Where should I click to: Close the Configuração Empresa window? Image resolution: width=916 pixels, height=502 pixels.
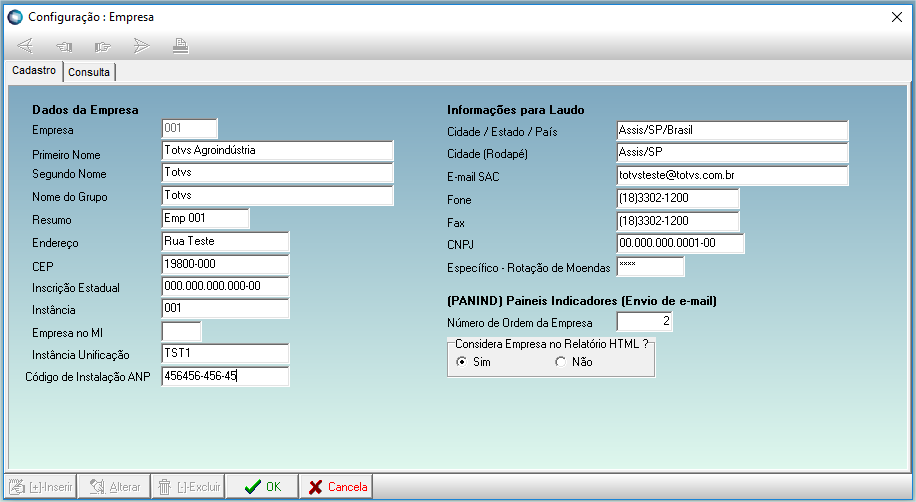point(897,17)
